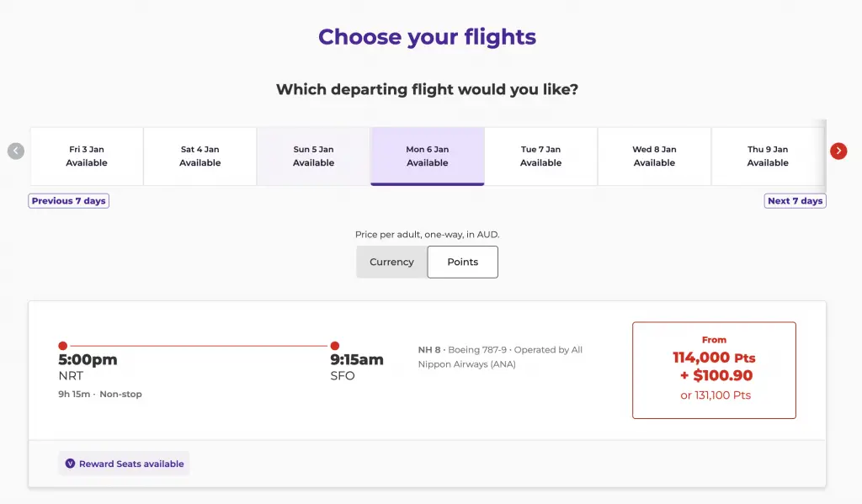Click the Reward Seats available badge
This screenshot has height=504, width=862.
(x=124, y=464)
